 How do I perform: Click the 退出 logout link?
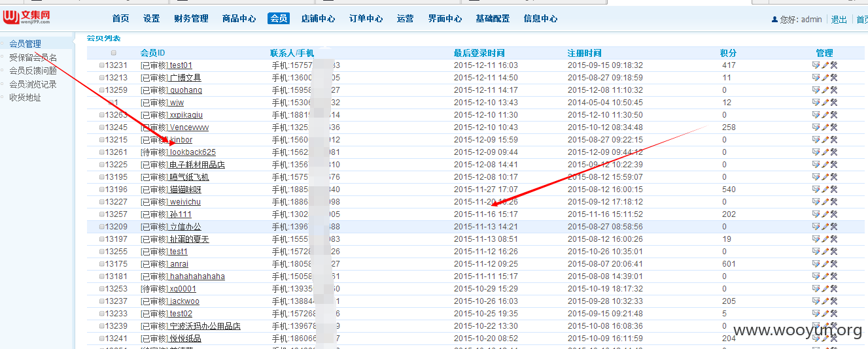click(x=839, y=20)
